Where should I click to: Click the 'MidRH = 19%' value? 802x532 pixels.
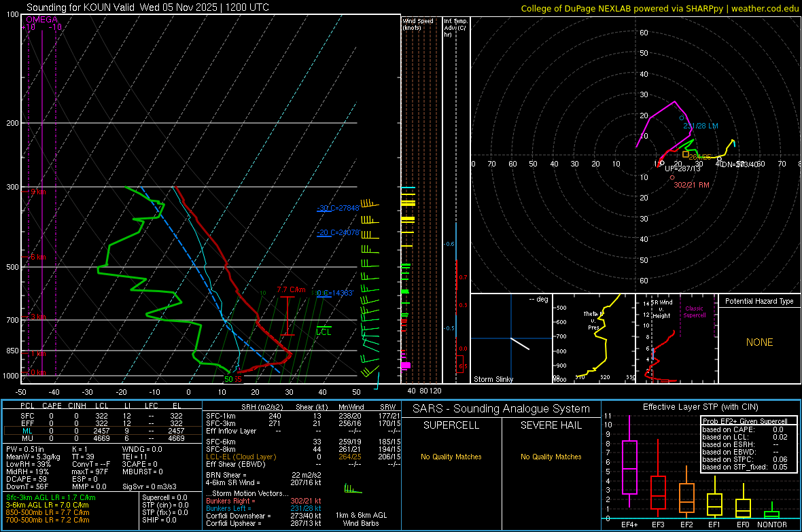pyautogui.click(x=28, y=472)
